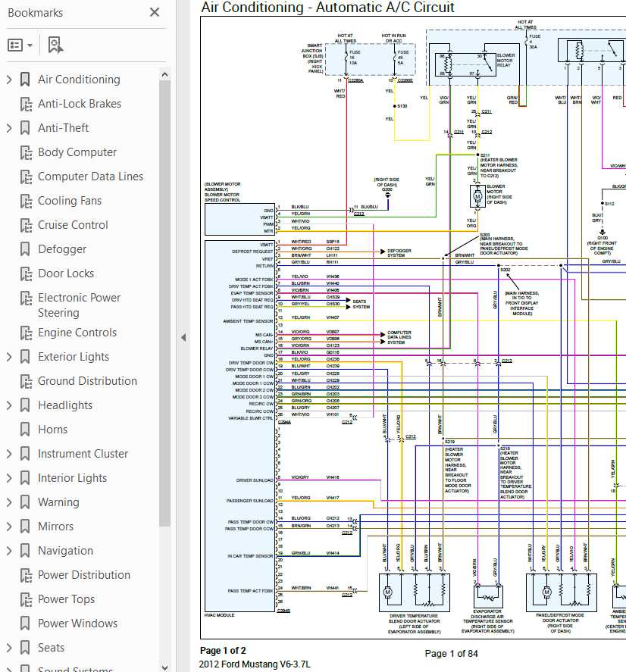
Task: Open the bookmark options list icon
Action: [x=15, y=45]
